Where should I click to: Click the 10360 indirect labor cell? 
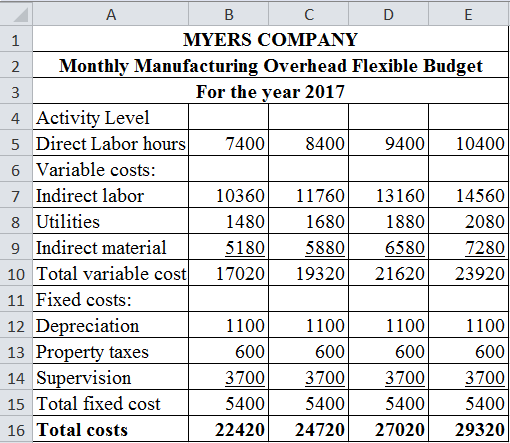click(229, 195)
